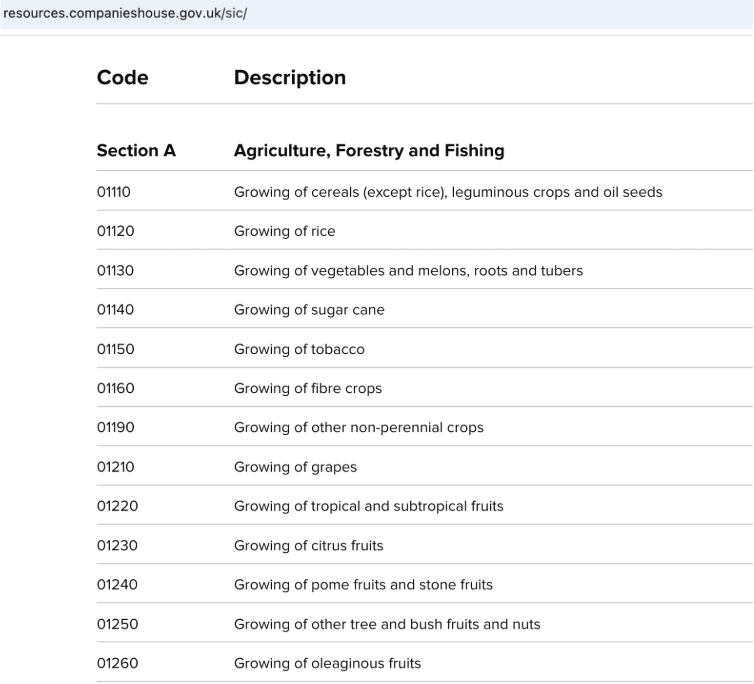
Task: Select code 01140 cell
Action: point(115,309)
